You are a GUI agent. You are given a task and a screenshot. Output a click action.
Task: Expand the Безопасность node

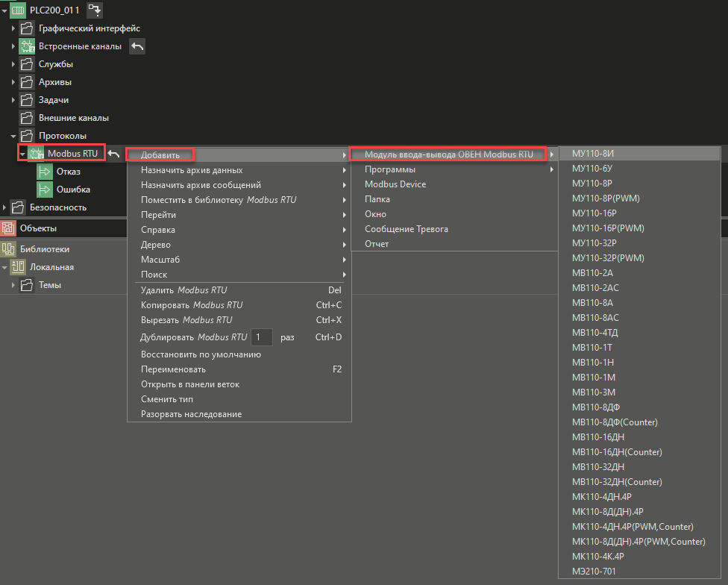pos(4,207)
